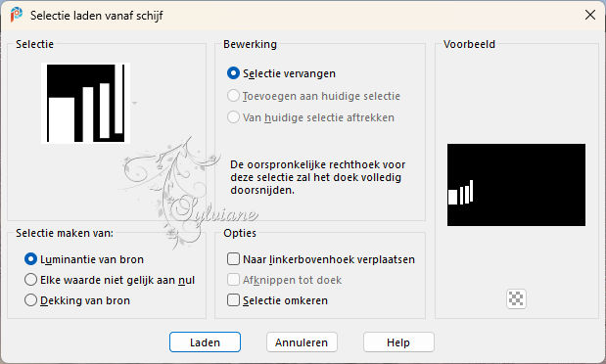Click the Laden button
This screenshot has width=606, height=364.
pyautogui.click(x=205, y=341)
